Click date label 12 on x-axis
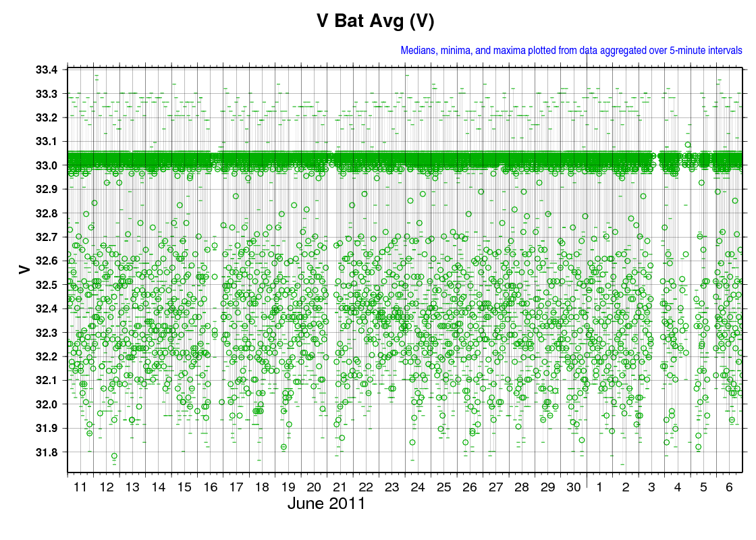The height and width of the screenshot is (540, 756). [x=107, y=487]
